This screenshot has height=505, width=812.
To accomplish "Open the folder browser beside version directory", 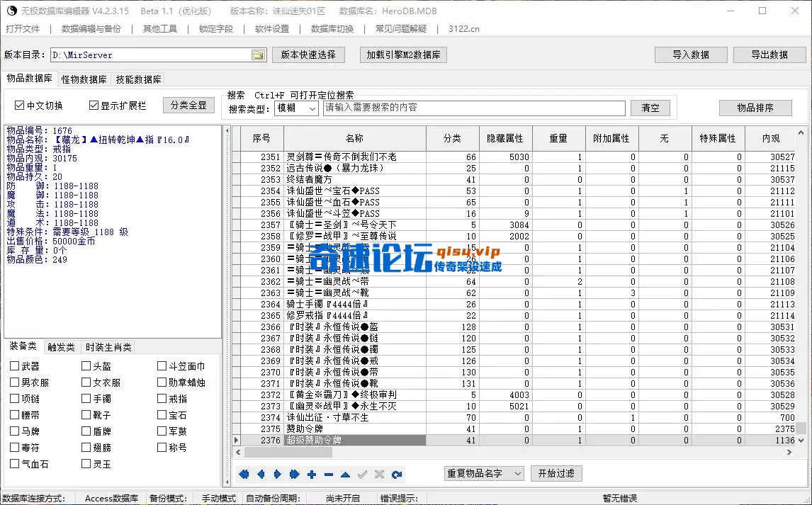I will tap(258, 55).
